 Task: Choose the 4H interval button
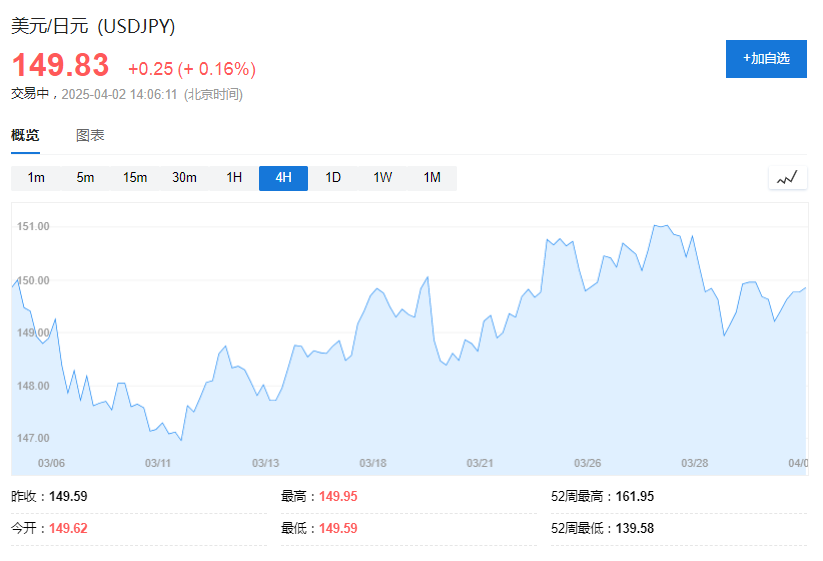(283, 178)
